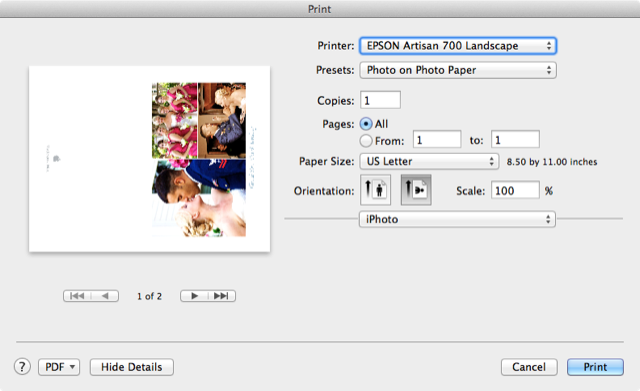Go to first preview page
Screen dimensions: 640x391
(77, 296)
